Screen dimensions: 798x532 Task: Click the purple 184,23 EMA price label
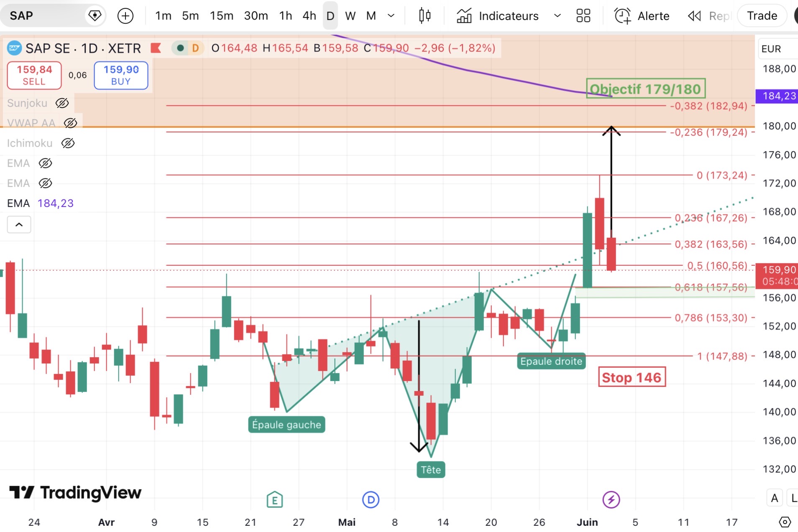click(777, 96)
